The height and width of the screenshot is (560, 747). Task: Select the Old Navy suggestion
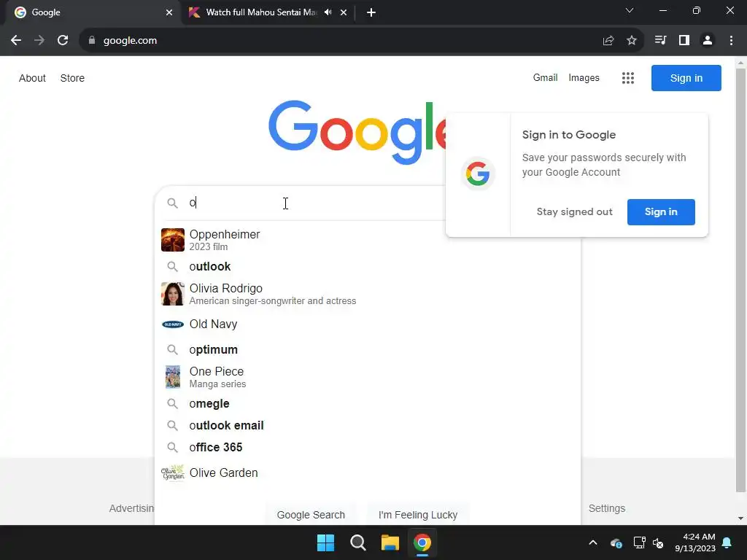tap(368, 324)
